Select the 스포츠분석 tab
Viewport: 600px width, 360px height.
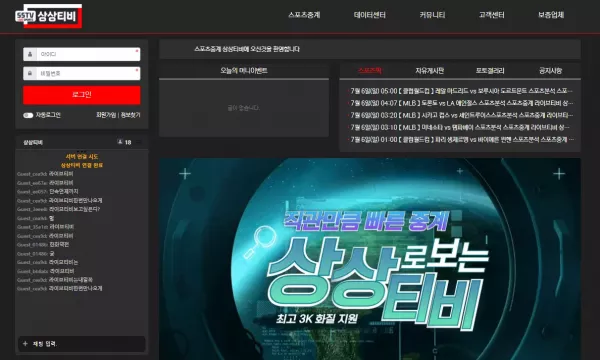pos(370,71)
